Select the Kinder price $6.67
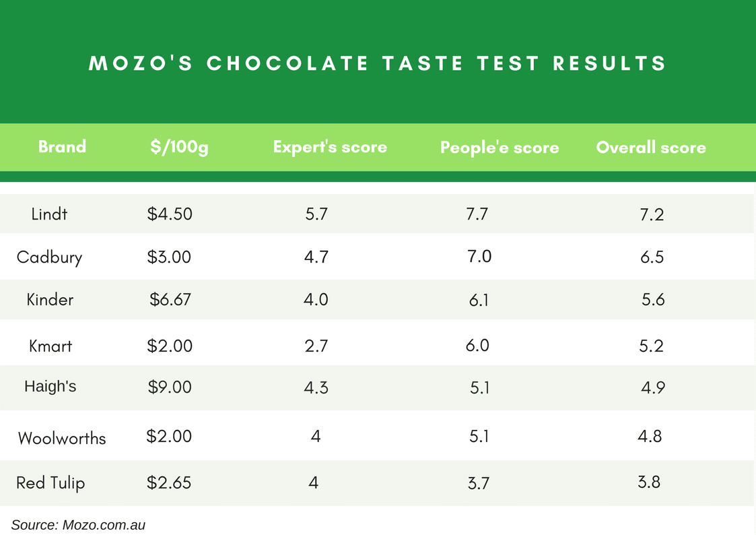This screenshot has height=535, width=756. coord(170,300)
